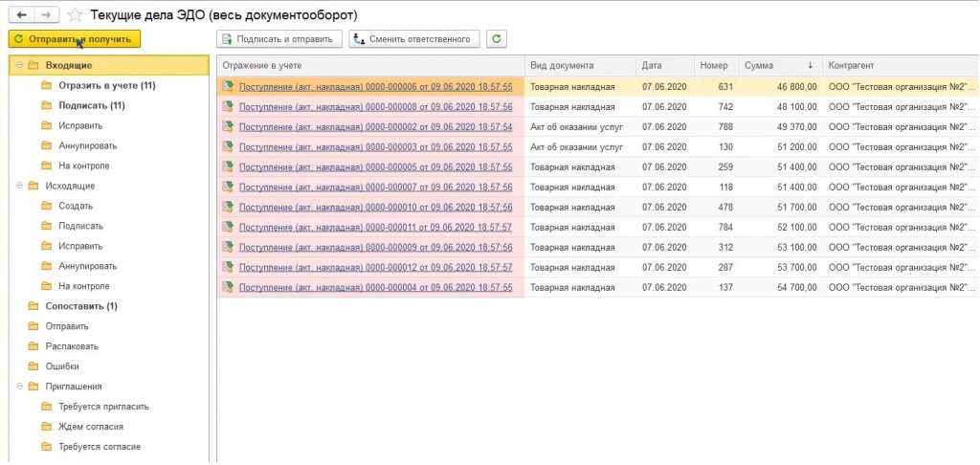980x465 pixels.
Task: Collapse the Приглашения tree folder
Action: 19,387
